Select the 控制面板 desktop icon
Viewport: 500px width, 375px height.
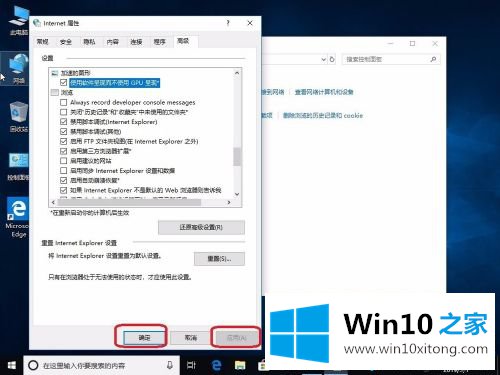coord(18,167)
